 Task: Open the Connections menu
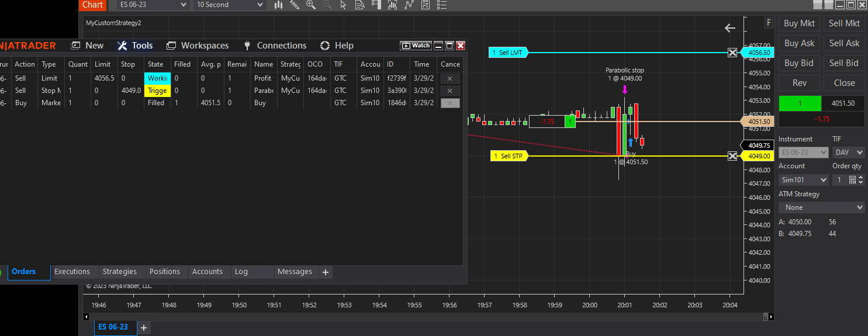(274, 46)
